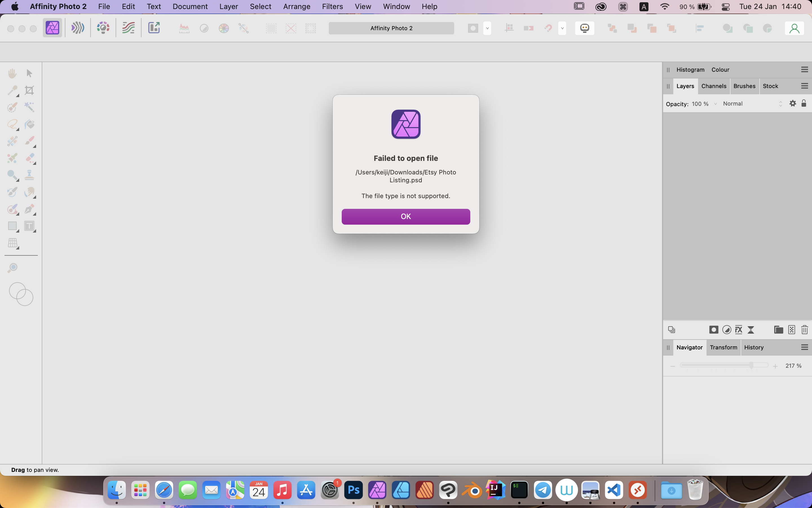Select the Selection Brush tool

tap(12, 107)
